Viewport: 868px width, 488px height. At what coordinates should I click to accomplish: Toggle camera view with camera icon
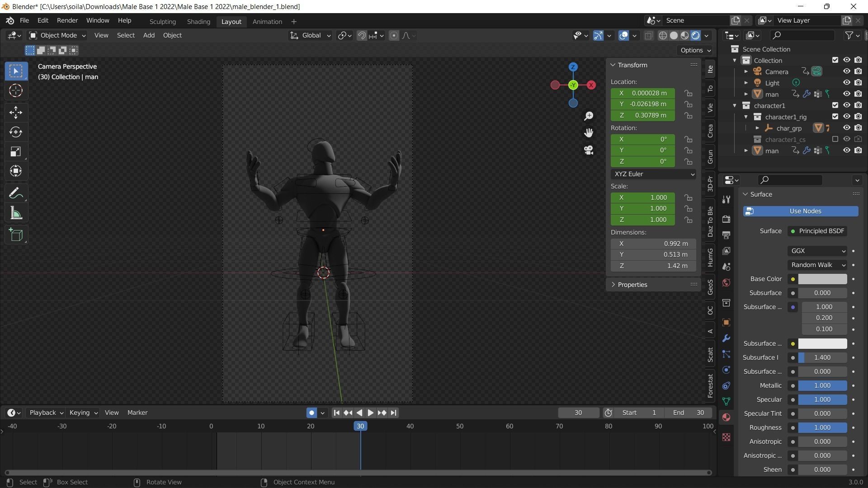pyautogui.click(x=589, y=150)
